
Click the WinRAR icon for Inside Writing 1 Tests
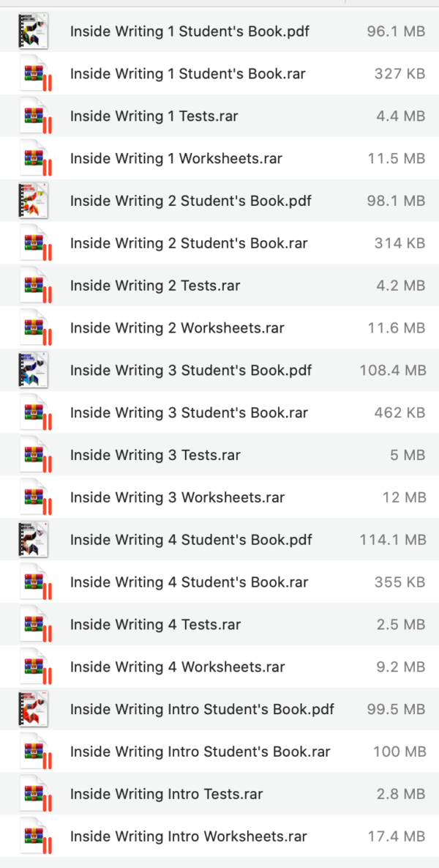click(x=34, y=116)
